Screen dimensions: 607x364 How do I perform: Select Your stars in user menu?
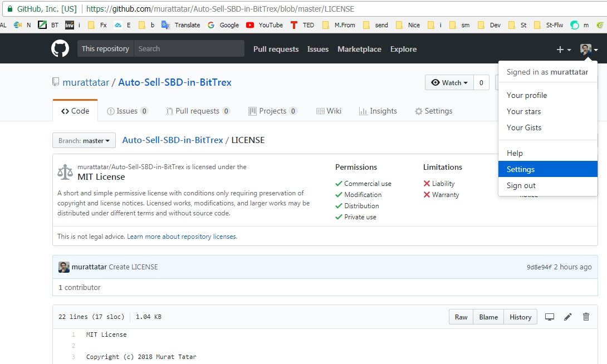click(x=548, y=111)
